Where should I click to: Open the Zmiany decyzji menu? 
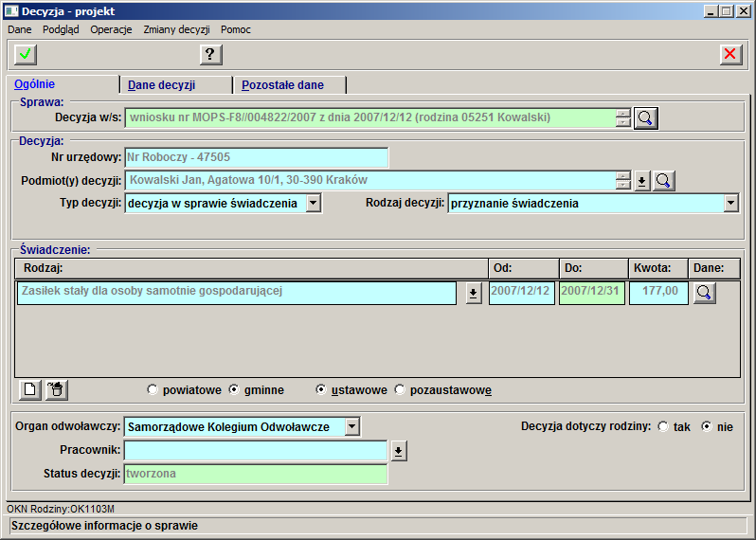point(176,29)
